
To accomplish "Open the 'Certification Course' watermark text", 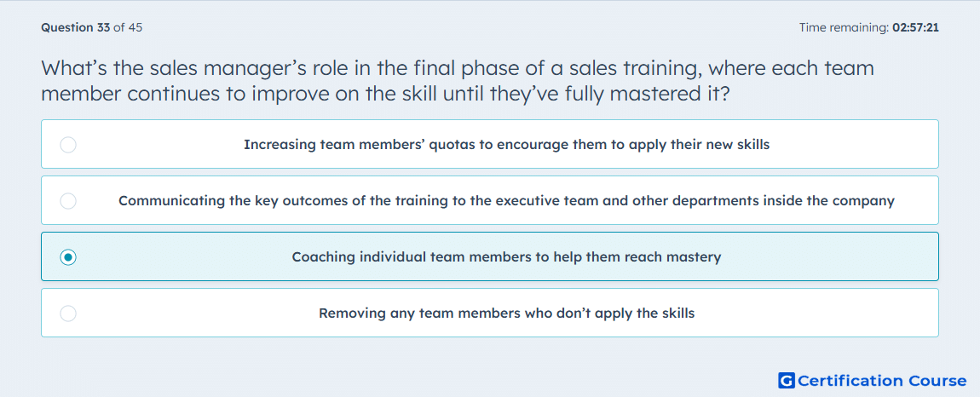I will pyautogui.click(x=882, y=381).
